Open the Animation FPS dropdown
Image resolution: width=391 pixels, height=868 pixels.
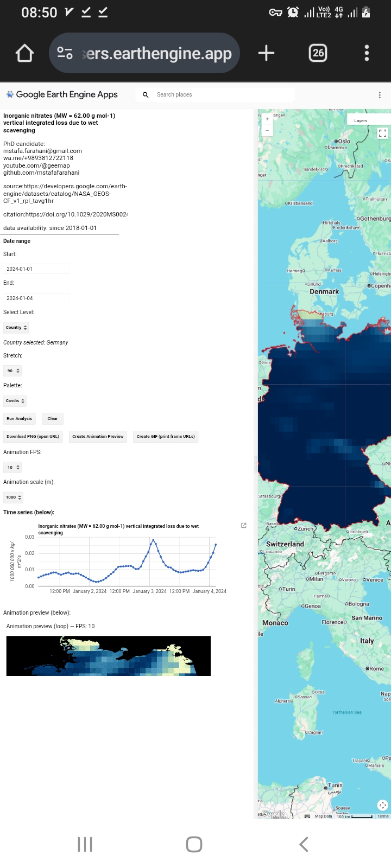click(12, 467)
